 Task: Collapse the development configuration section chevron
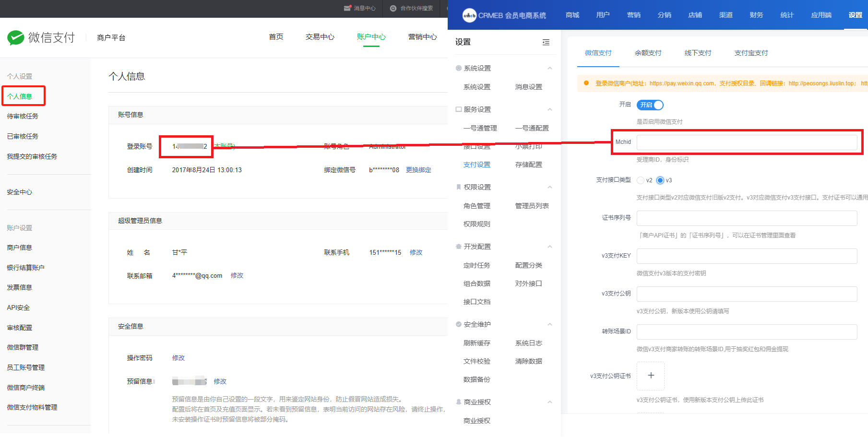[549, 247]
